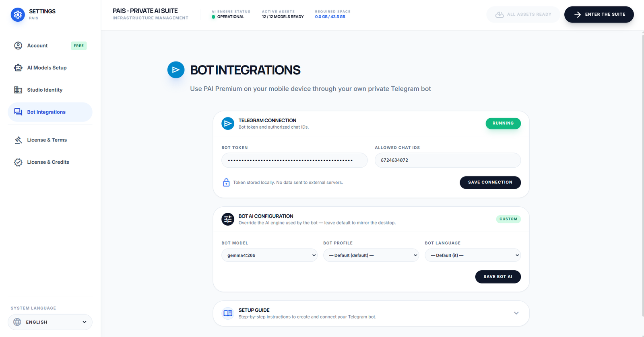The height and width of the screenshot is (337, 644).
Task: Click the Telegram Connection card icon
Action: 228,123
